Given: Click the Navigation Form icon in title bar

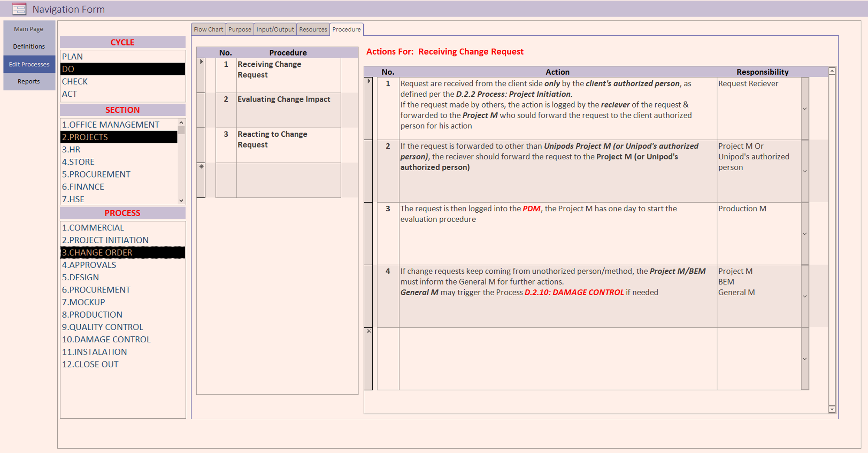Looking at the screenshot, I should (19, 9).
